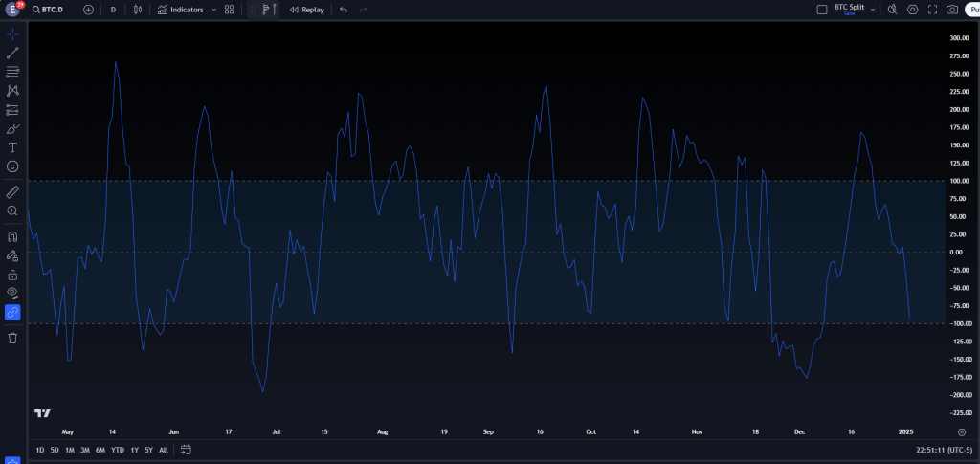Expand the BTC Split layout dropdown arrow
This screenshot has height=464, width=980.
tap(873, 10)
